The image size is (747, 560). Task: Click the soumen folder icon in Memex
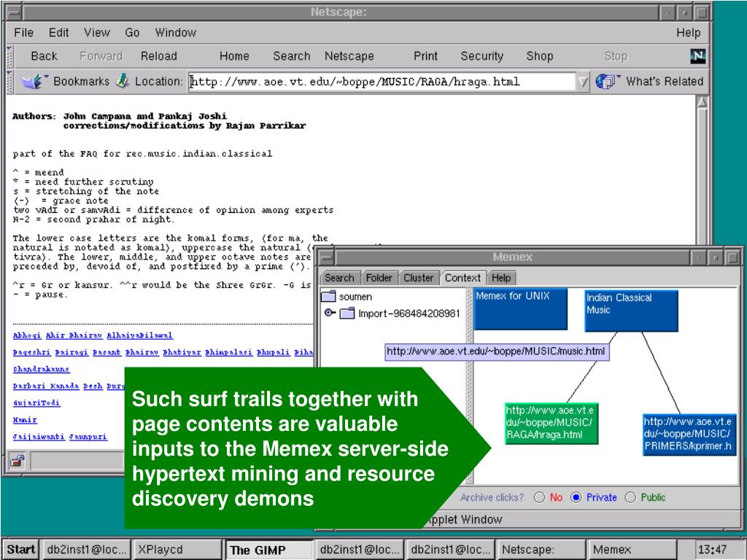(x=329, y=297)
